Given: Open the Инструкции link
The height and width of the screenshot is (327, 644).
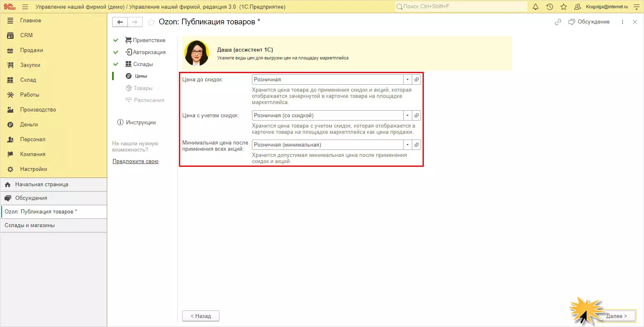Looking at the screenshot, I should 136,122.
